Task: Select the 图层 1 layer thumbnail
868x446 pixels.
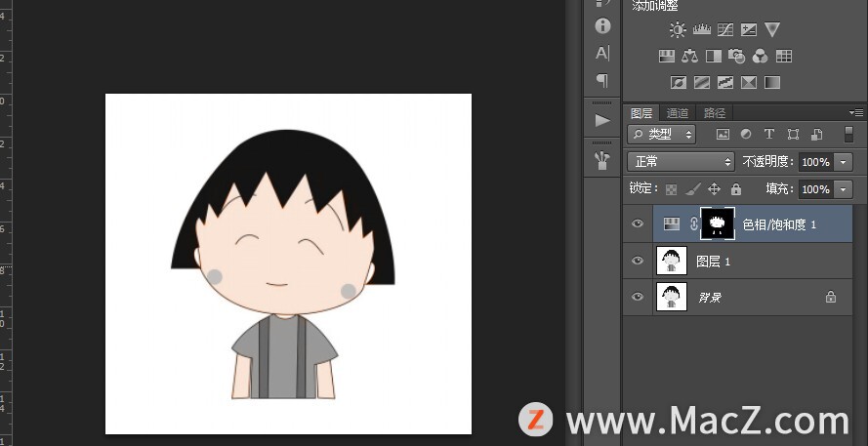Action: click(672, 260)
